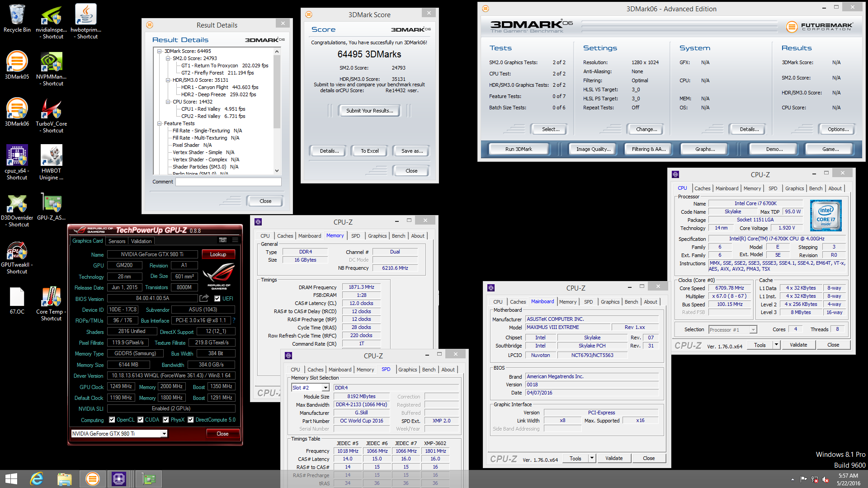Click the volume icon in the system tray
The width and height of the screenshot is (868, 488).
[x=825, y=479]
